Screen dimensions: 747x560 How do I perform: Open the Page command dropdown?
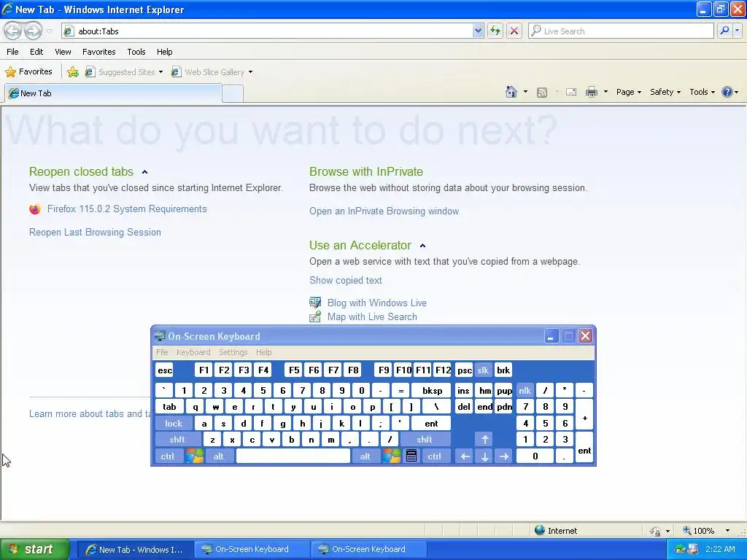coord(629,92)
